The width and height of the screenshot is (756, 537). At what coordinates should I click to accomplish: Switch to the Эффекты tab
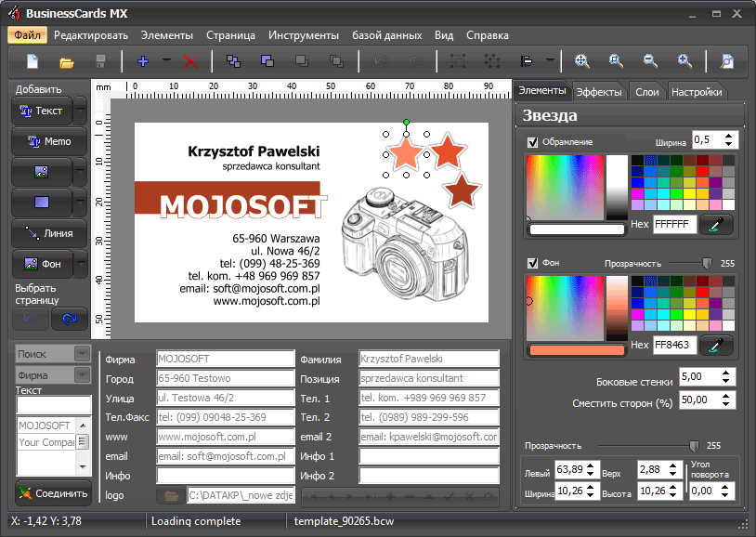click(x=599, y=92)
